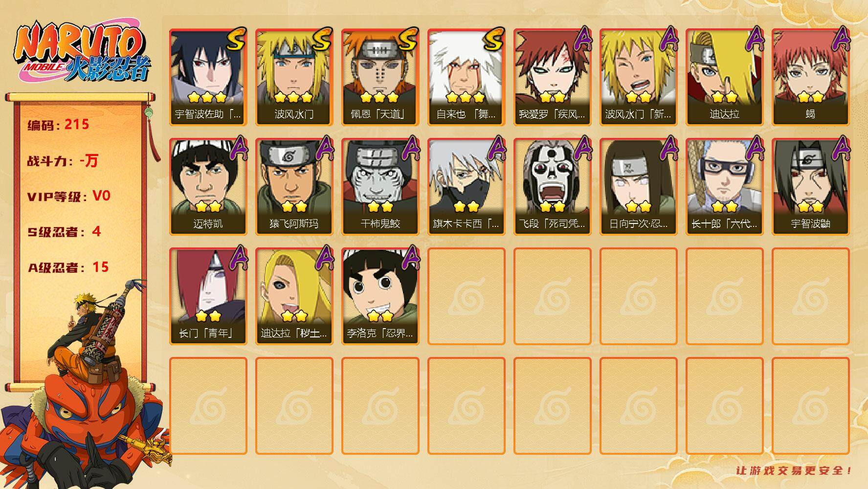
Task: Click the A rank badge on 李洛克 card
Action: click(x=409, y=258)
